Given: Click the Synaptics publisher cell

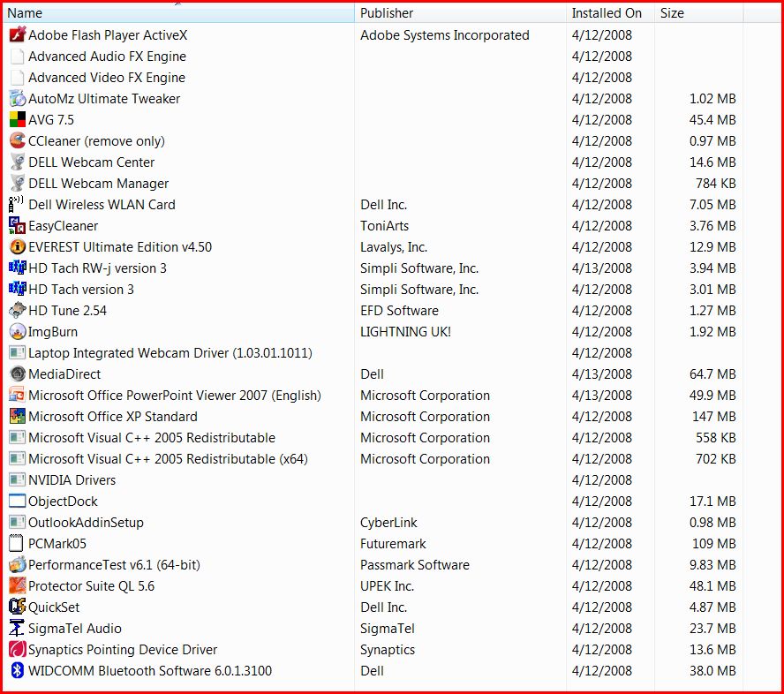Looking at the screenshot, I should (x=388, y=650).
